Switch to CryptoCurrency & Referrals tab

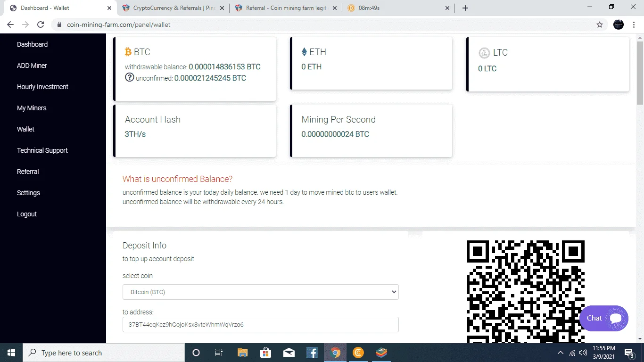tap(173, 8)
